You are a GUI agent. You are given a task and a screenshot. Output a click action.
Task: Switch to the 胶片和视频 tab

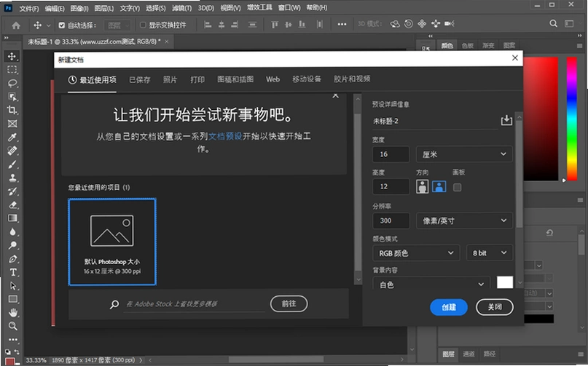coord(352,79)
